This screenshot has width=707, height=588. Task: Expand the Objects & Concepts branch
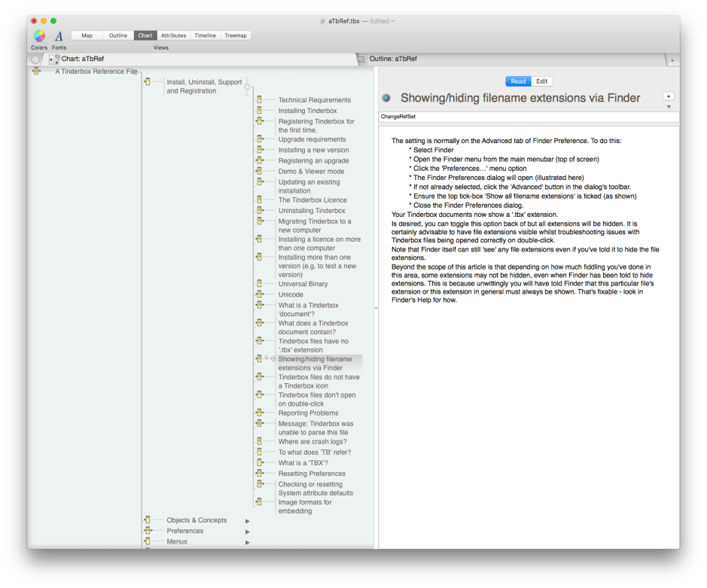[x=247, y=521]
